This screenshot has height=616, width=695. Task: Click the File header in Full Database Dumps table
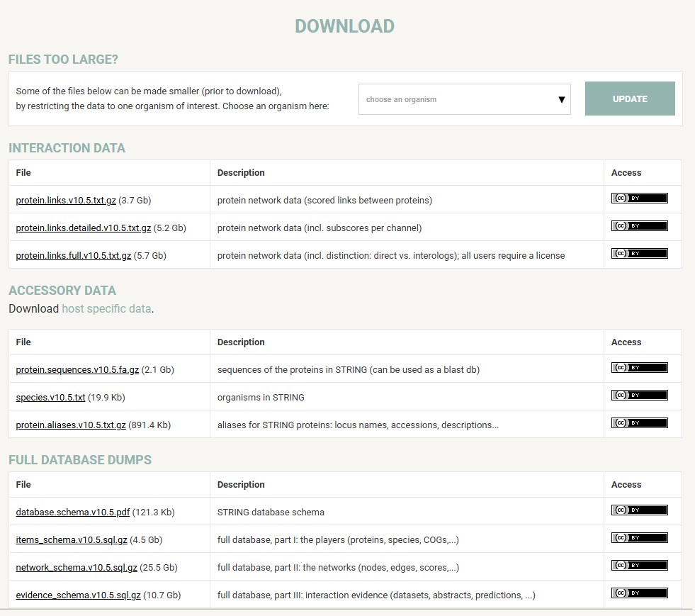point(23,484)
